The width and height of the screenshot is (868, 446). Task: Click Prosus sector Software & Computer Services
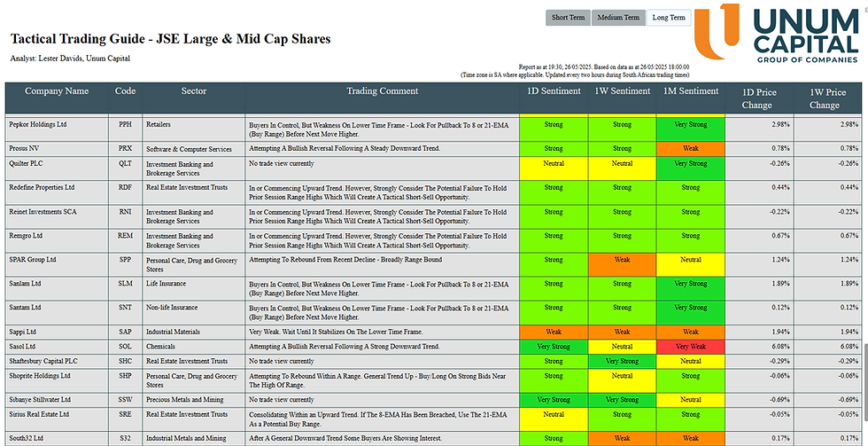point(189,149)
